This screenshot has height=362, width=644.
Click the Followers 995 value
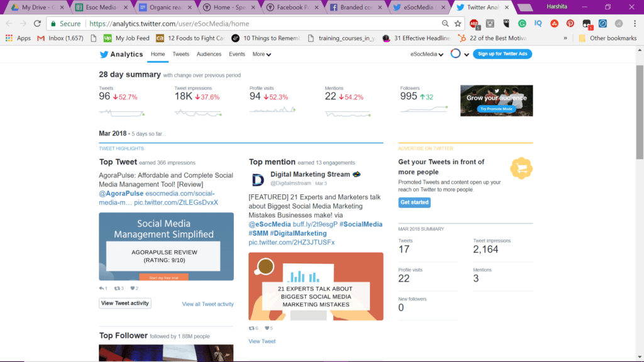(409, 96)
